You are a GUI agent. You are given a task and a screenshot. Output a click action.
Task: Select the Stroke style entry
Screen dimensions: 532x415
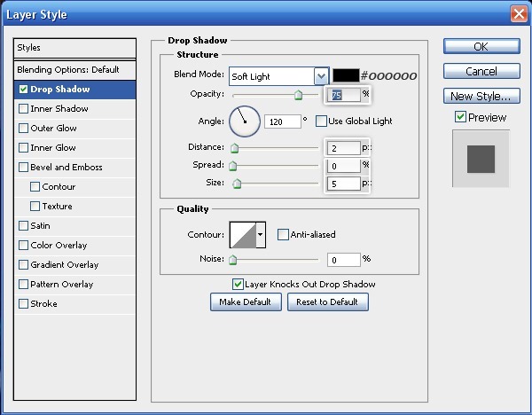[x=43, y=304]
